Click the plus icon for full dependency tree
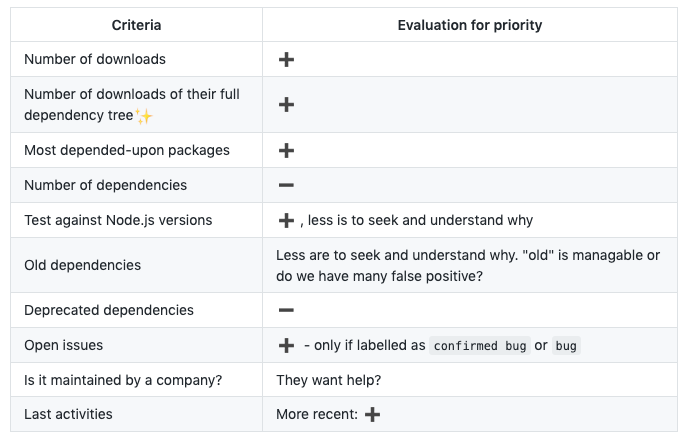 (x=286, y=105)
